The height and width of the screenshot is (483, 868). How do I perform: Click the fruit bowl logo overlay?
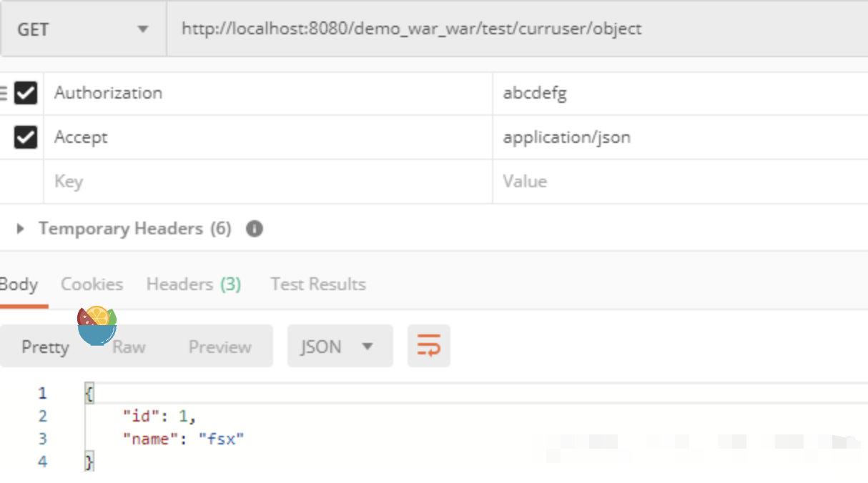point(97,326)
